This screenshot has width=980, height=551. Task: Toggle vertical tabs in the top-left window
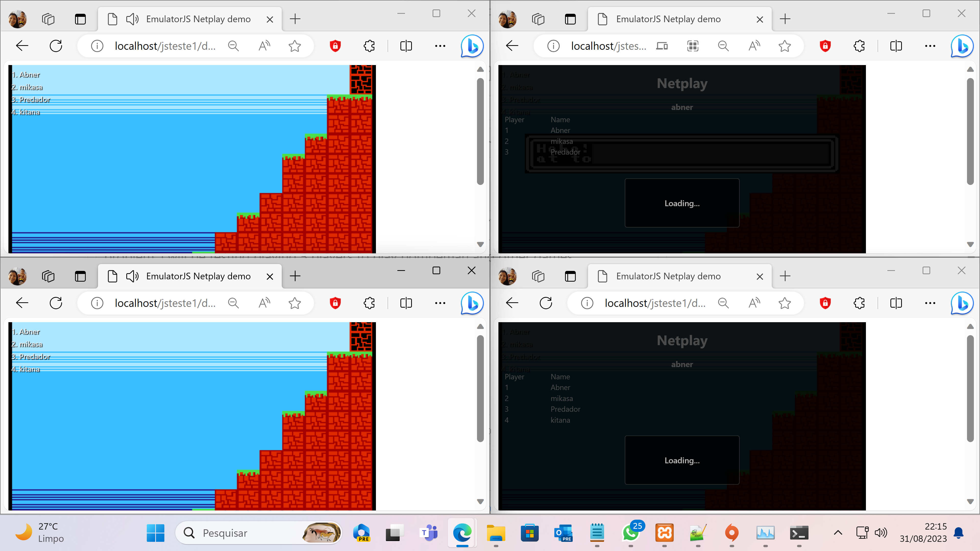[x=80, y=19]
